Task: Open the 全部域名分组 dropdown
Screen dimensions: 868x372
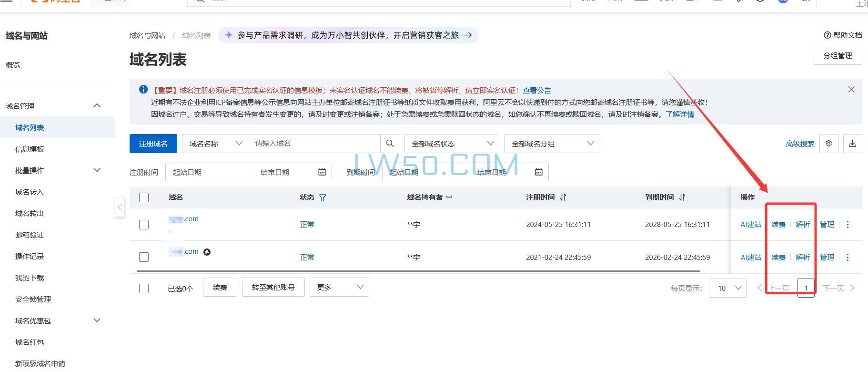Action: click(x=551, y=144)
